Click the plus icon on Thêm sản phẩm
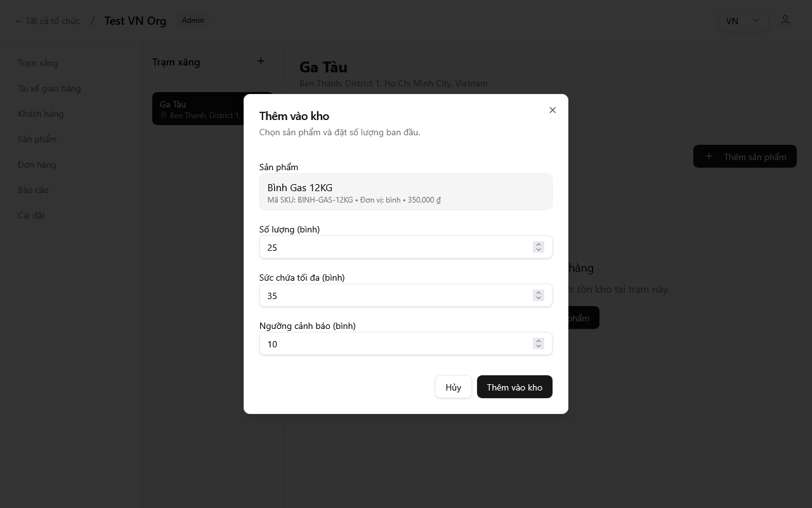 click(x=709, y=156)
